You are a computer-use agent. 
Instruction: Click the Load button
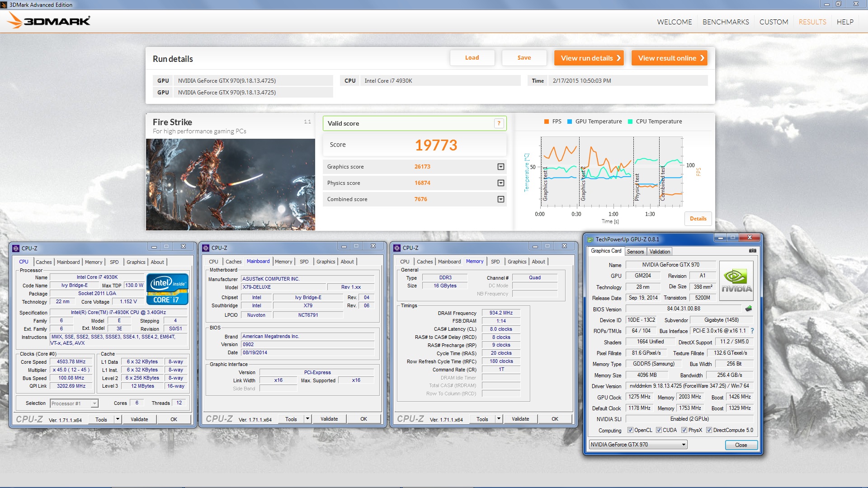coord(472,58)
